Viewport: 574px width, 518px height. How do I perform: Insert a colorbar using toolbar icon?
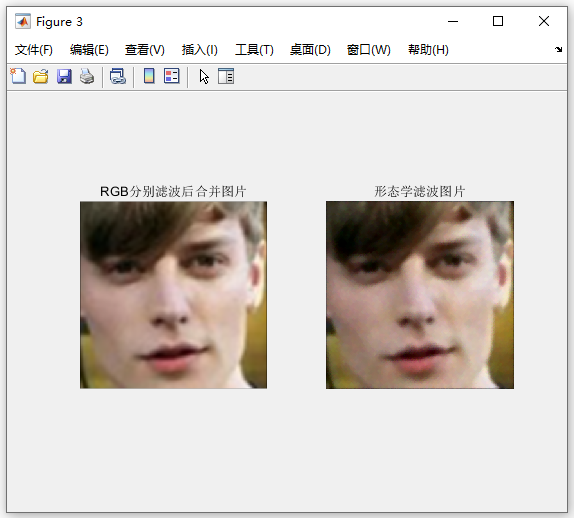click(x=149, y=76)
